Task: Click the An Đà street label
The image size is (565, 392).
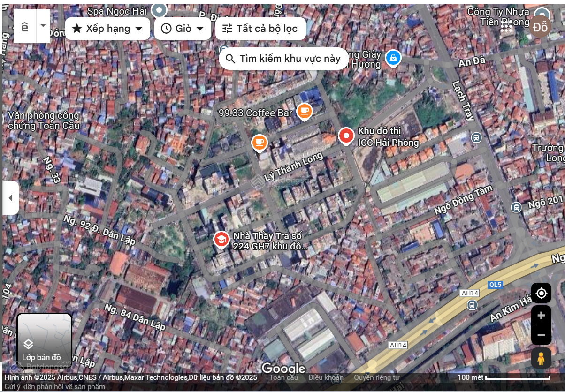Action: pos(472,62)
